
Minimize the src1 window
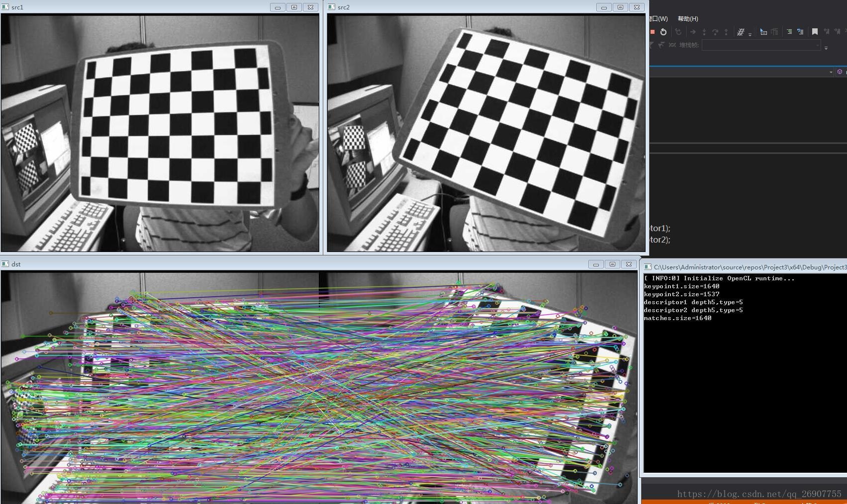[278, 7]
